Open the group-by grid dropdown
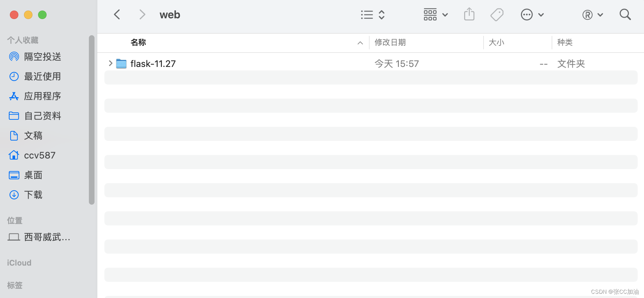 click(x=436, y=15)
